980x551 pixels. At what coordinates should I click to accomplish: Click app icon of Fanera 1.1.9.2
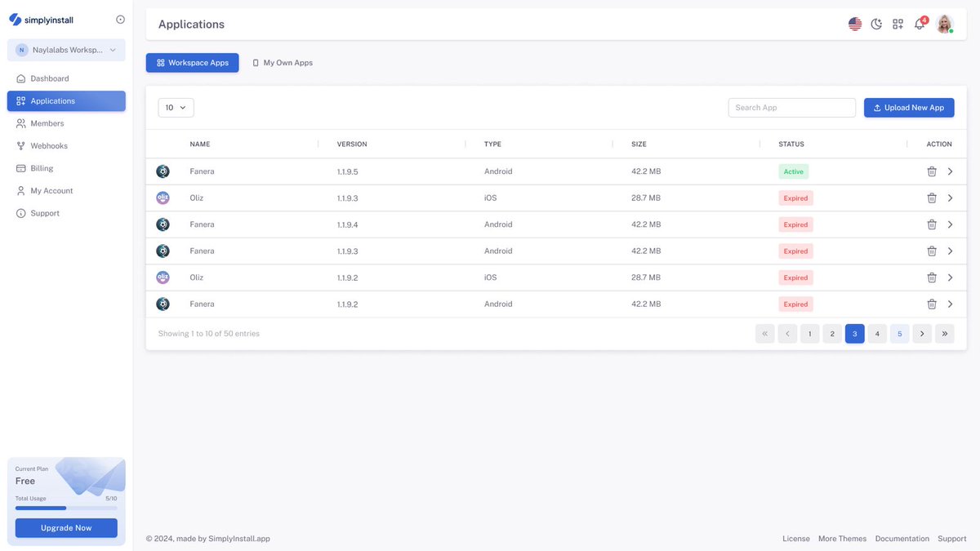point(163,304)
